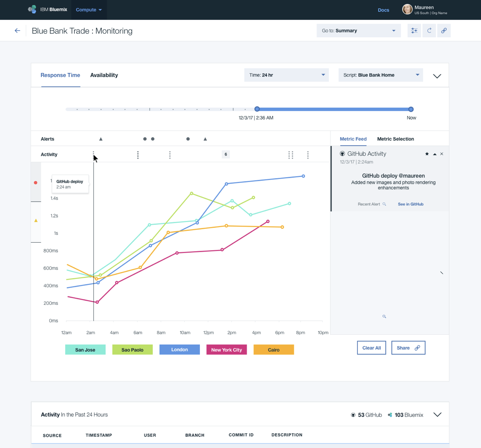Collapse the Response Time panel chevron
The image size is (481, 448).
pos(437,76)
